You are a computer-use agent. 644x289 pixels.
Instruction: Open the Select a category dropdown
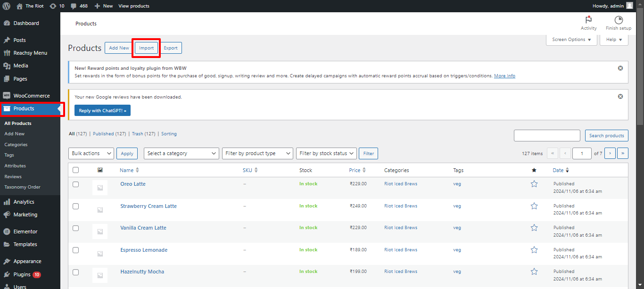(x=181, y=153)
